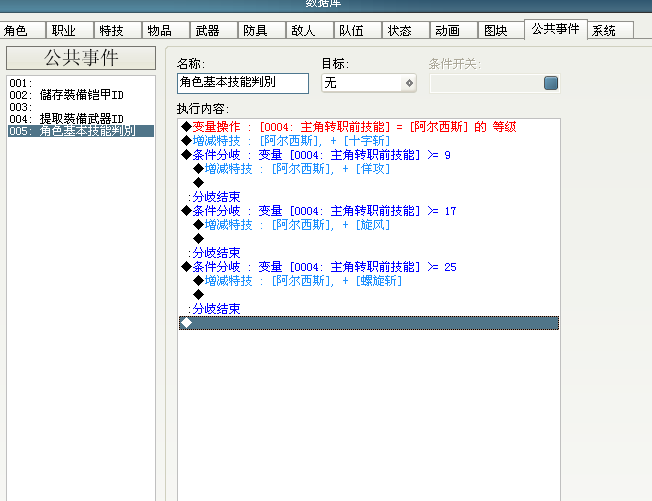Viewport: 652px width, 501px height.
Task: Go to the 物品 tab
Action: click(165, 30)
